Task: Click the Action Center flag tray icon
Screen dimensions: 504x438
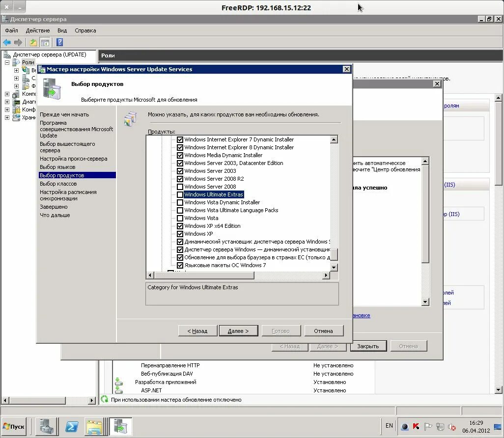Action: point(428,427)
